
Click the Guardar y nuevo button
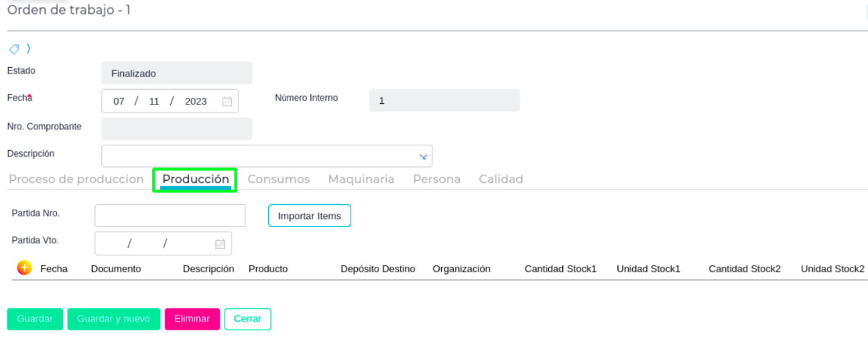pyautogui.click(x=114, y=319)
